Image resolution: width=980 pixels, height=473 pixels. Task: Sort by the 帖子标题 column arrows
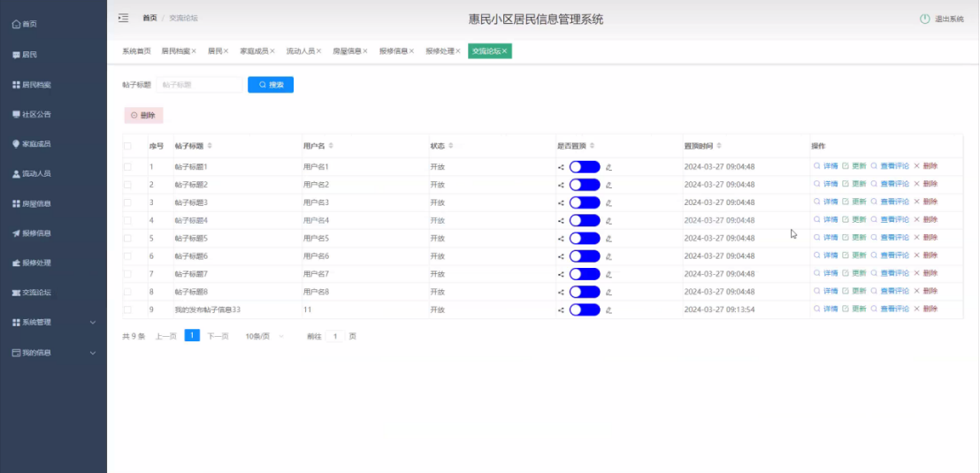click(x=210, y=146)
